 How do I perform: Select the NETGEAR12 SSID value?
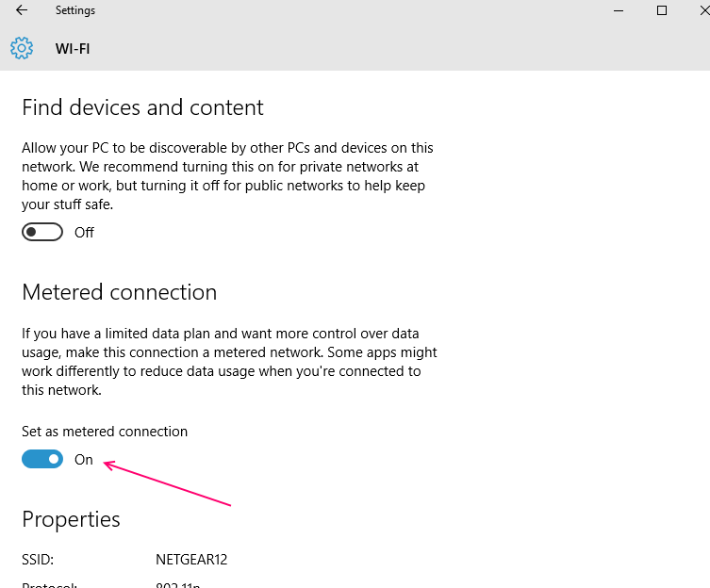click(191, 560)
